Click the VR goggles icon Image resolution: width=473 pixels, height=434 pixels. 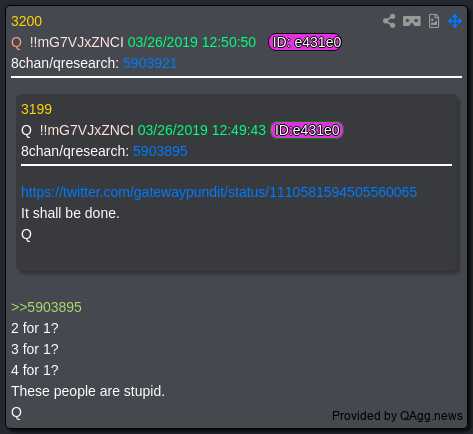tap(412, 21)
